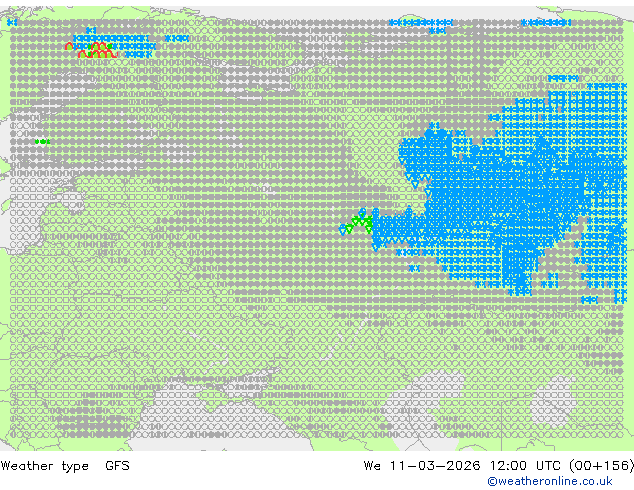This screenshot has height=490, width=634.
Task: Click the forecast date 'We 11-03-2026 12:00 UTC (00+156)'
Action: (x=499, y=466)
